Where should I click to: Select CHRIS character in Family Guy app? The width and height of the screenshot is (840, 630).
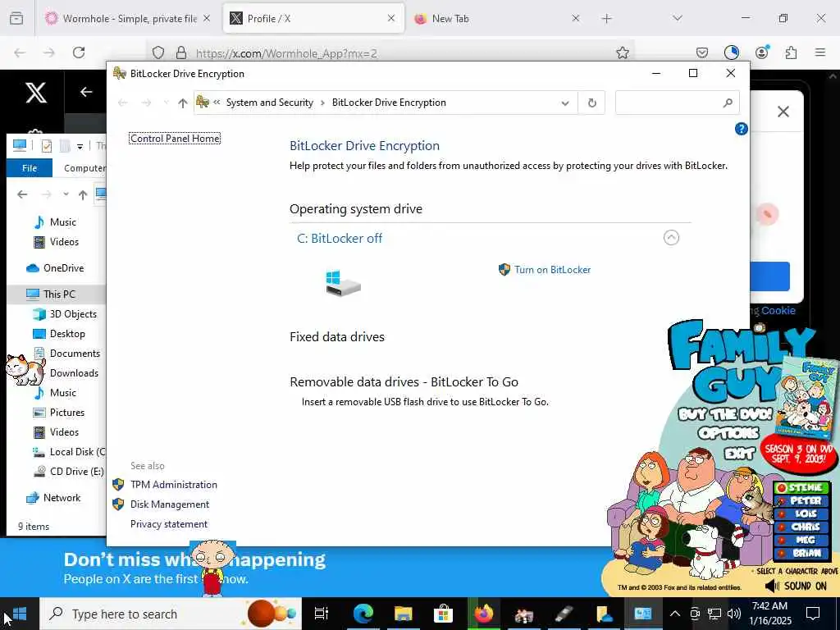(x=801, y=527)
